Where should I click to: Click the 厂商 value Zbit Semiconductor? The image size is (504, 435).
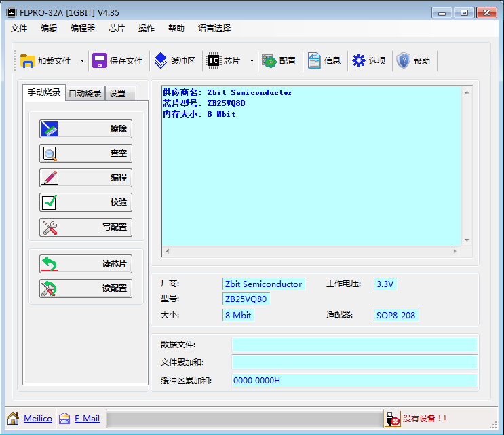click(264, 284)
